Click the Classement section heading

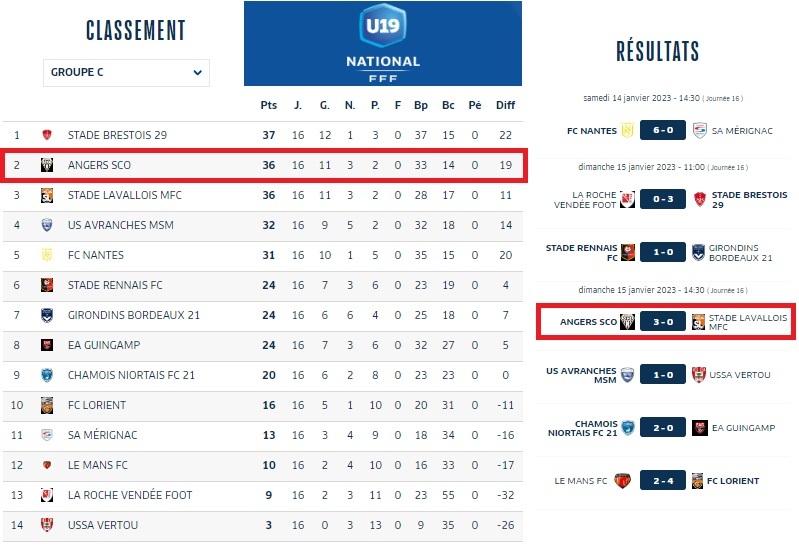point(136,31)
